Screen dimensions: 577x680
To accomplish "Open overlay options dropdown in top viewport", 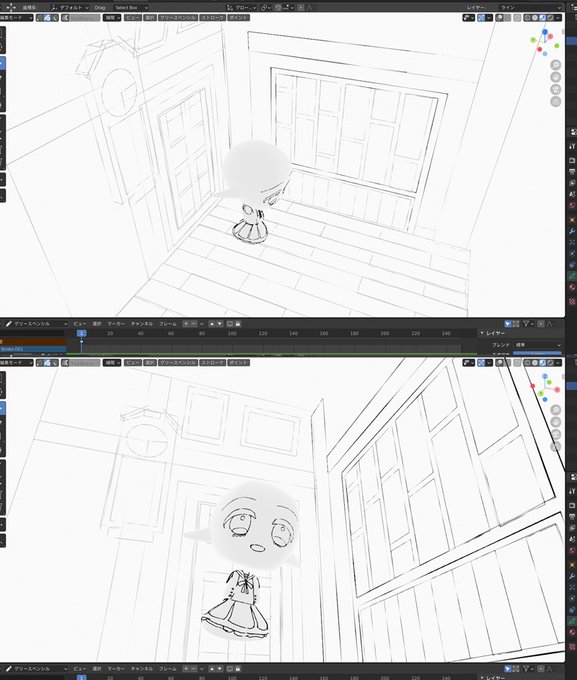I will pos(507,18).
